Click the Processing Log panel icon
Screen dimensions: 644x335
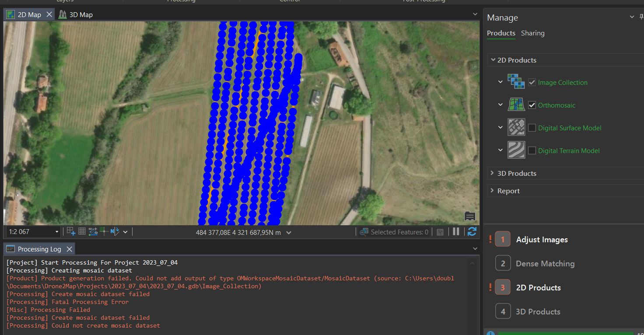click(10, 248)
